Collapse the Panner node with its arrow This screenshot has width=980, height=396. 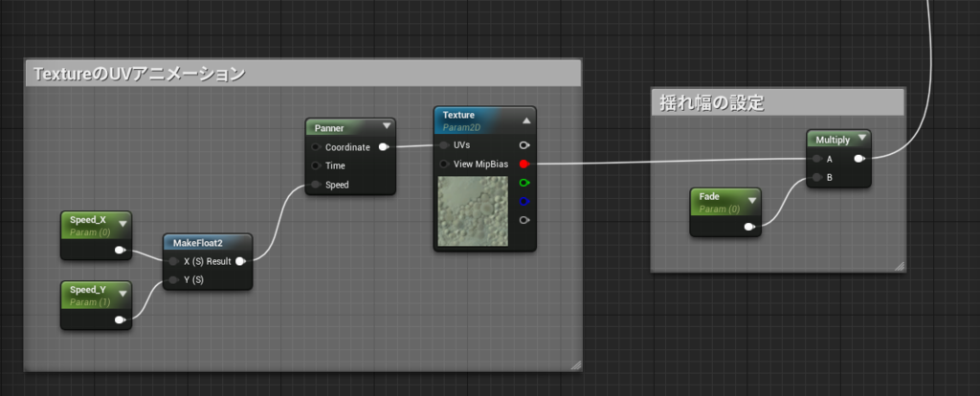pos(387,126)
